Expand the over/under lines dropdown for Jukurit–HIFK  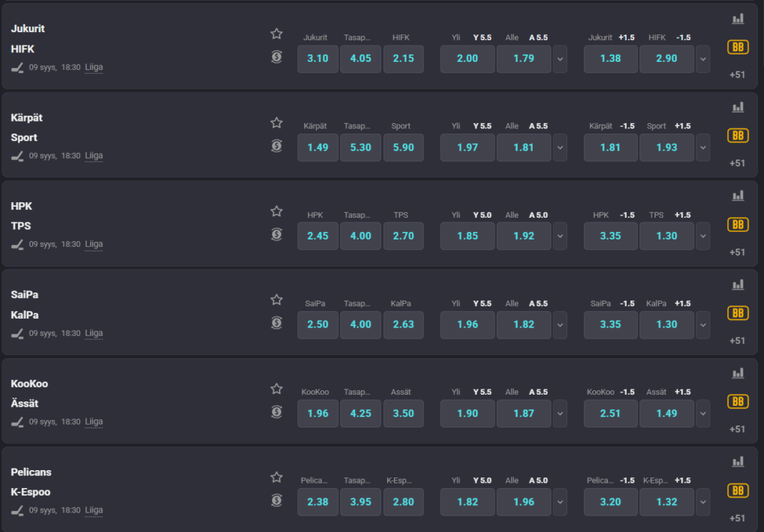[x=560, y=59]
